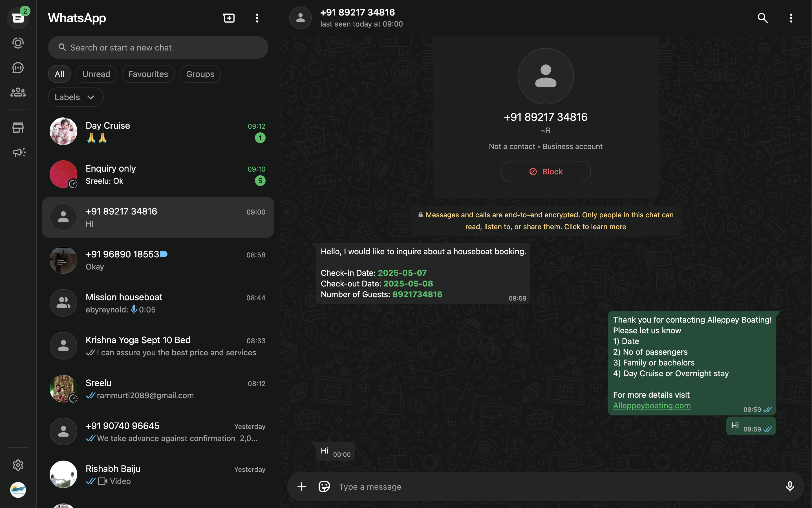The width and height of the screenshot is (812, 508).
Task: Click the received Hi message at 09:00
Action: (335, 451)
